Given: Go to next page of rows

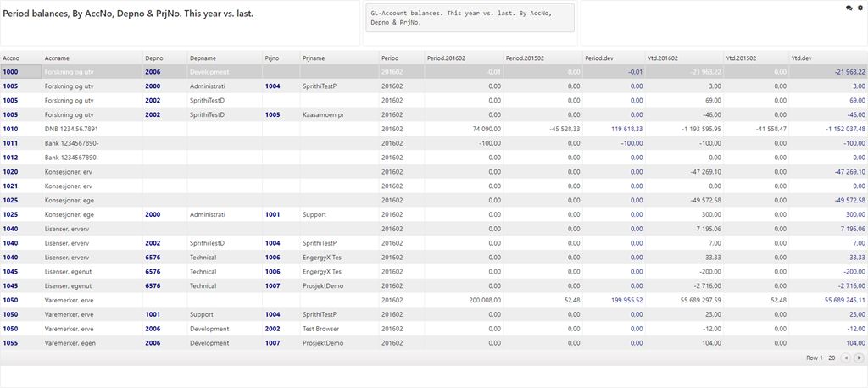Looking at the screenshot, I should click(859, 358).
